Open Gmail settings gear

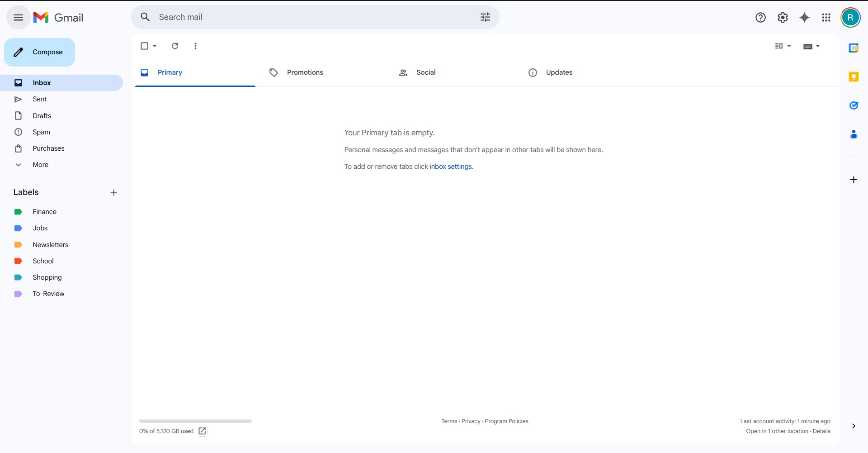point(783,17)
